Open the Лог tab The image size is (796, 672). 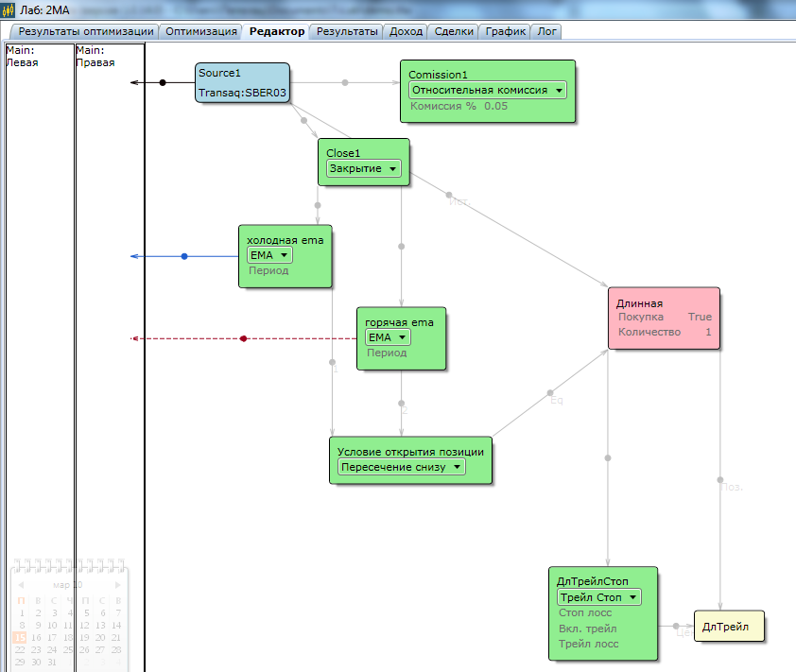click(x=546, y=31)
